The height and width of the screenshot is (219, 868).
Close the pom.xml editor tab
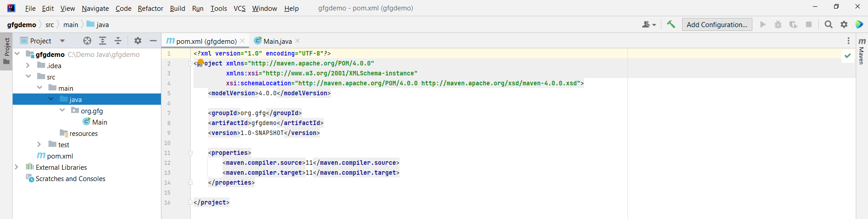tap(243, 41)
